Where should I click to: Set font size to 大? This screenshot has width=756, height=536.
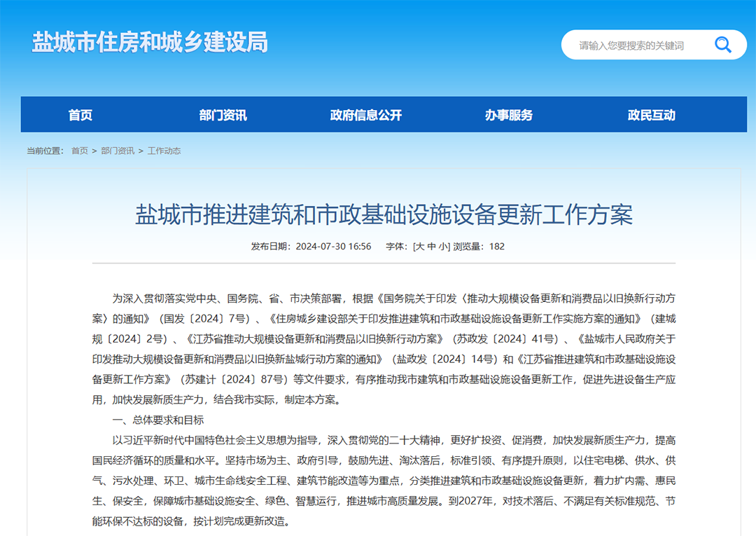(x=420, y=247)
